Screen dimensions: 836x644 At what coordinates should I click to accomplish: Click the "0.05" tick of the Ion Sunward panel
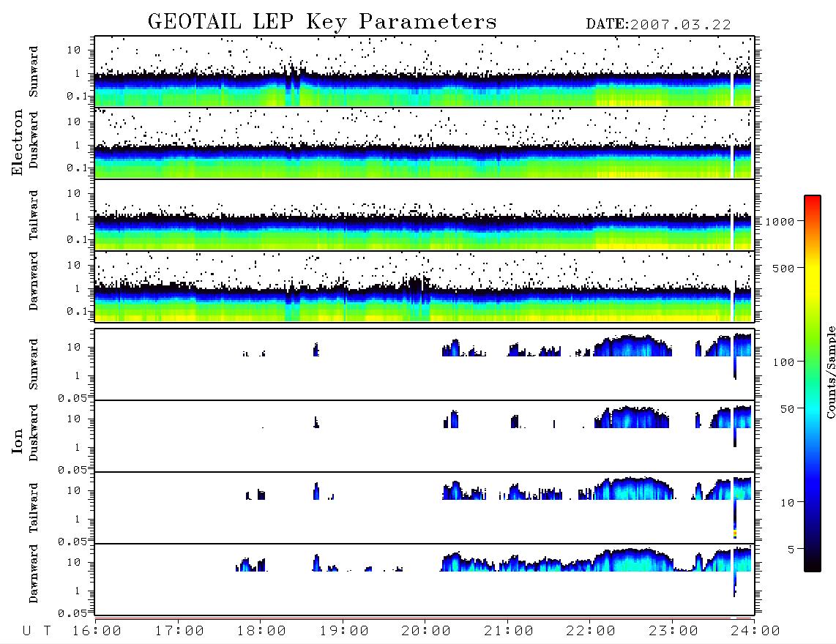click(72, 397)
